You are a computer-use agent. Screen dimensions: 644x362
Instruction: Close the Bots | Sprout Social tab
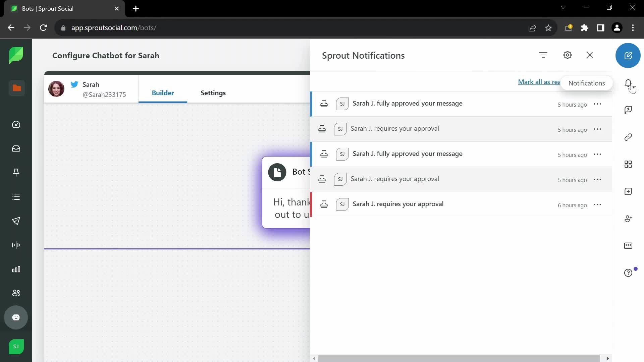pyautogui.click(x=117, y=9)
